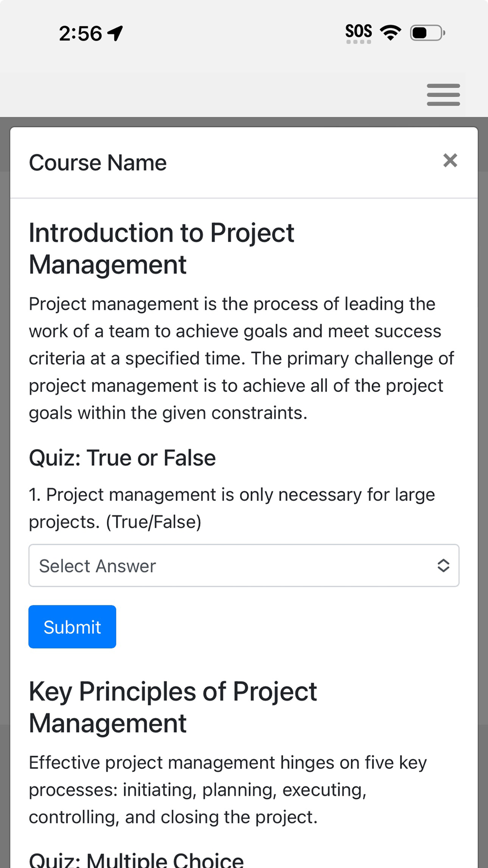The image size is (488, 868).
Task: Click the Key Principles of Project Management heading
Action: coord(173,707)
